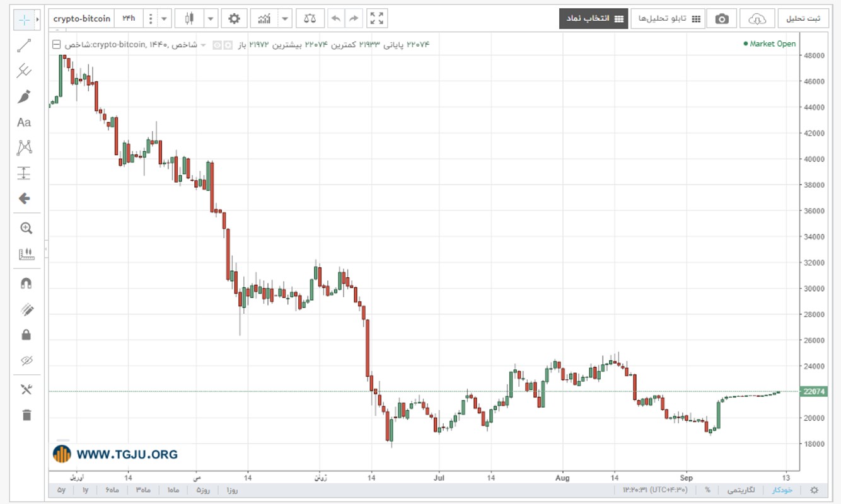841x504 pixels.
Task: Open the تابلو تحلیل‌ها panel
Action: click(669, 19)
